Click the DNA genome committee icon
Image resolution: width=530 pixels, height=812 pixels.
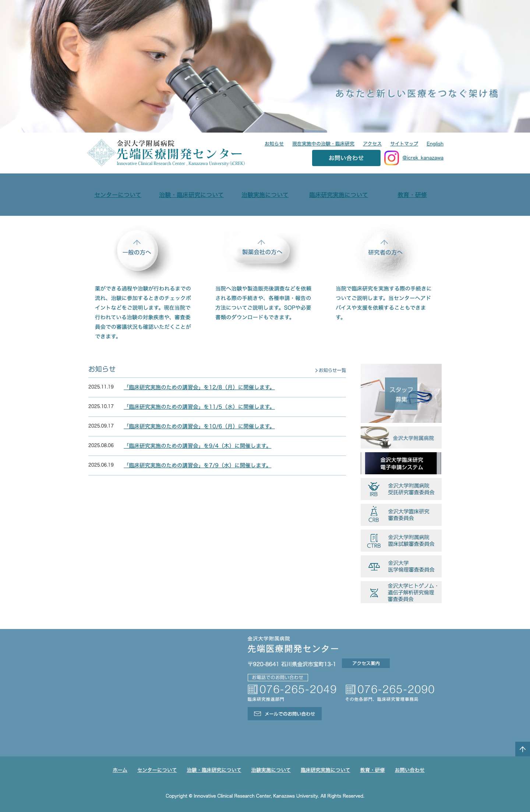pos(374,593)
